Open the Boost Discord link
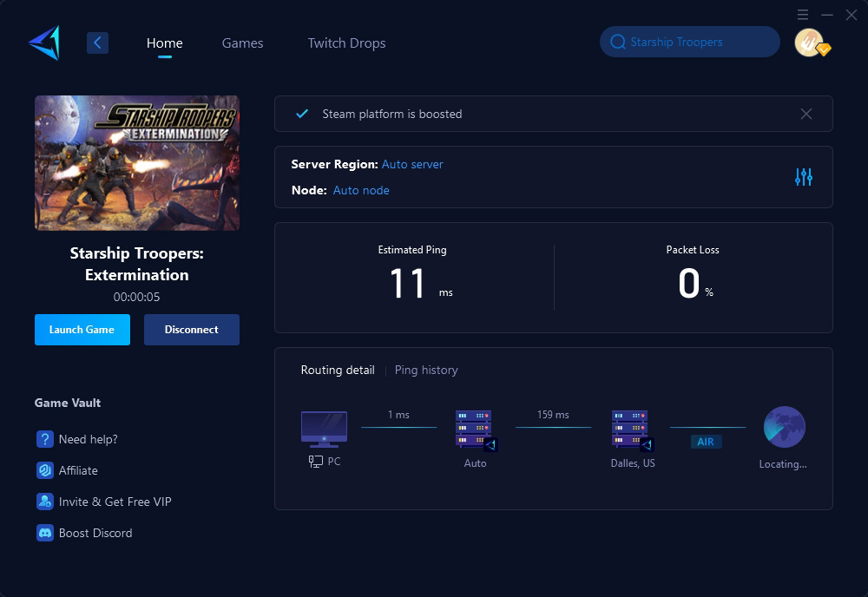 (95, 533)
